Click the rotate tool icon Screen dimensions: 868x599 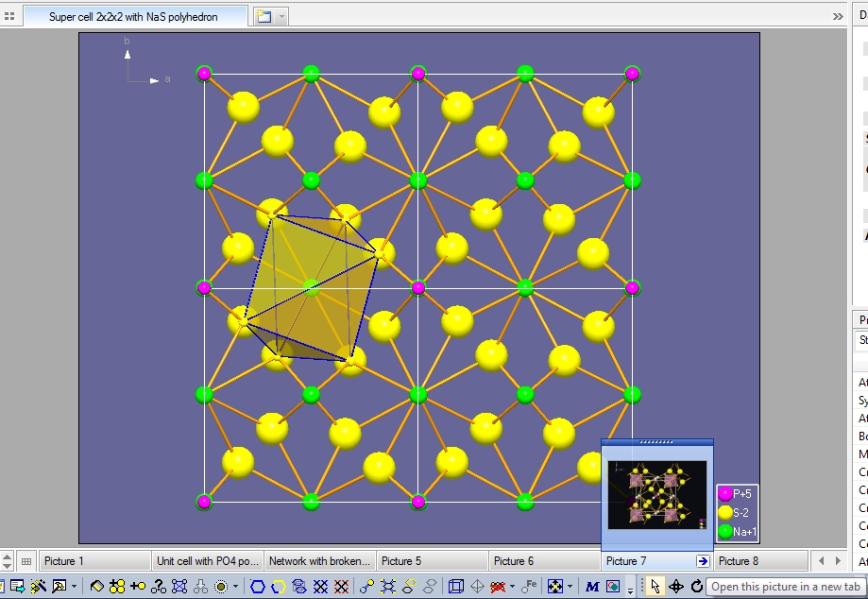coord(697,587)
